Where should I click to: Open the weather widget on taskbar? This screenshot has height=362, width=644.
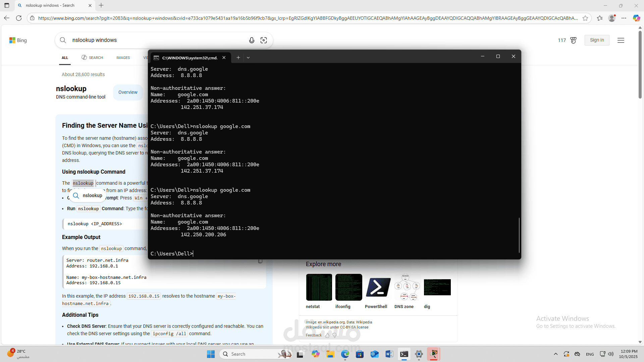(19, 354)
